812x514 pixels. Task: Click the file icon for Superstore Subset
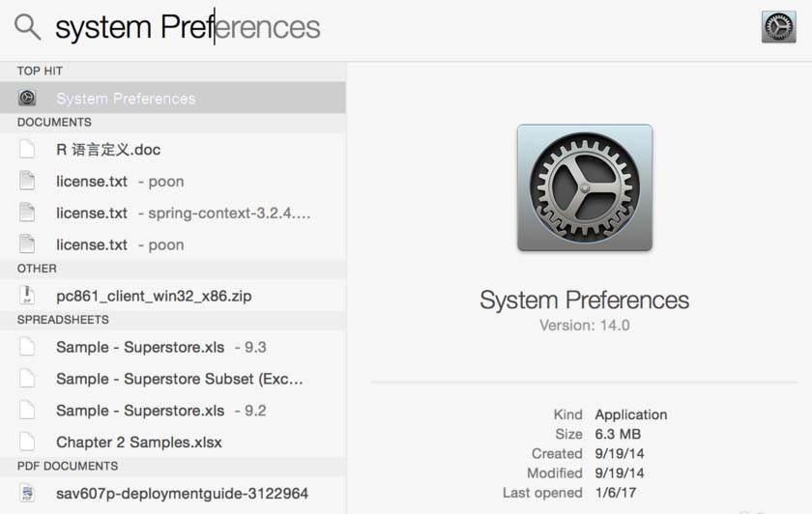click(27, 379)
